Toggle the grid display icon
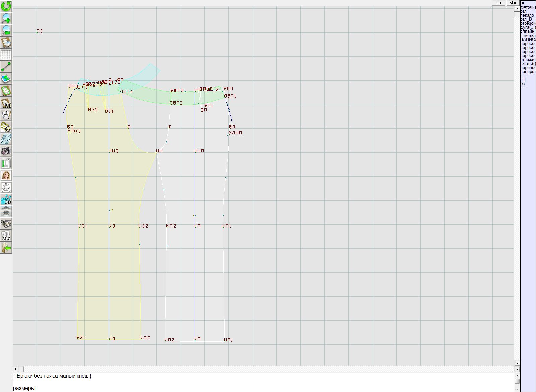The width and height of the screenshot is (536, 392). pos(6,54)
